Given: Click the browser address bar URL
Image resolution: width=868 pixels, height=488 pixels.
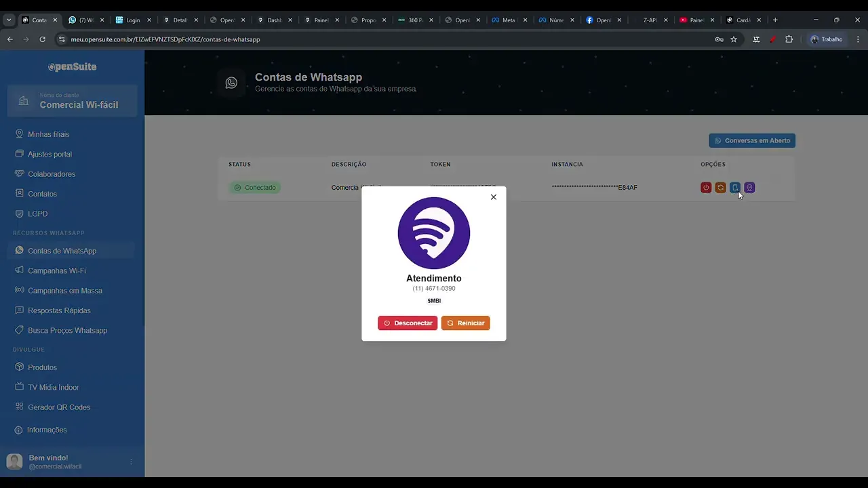Looking at the screenshot, I should pyautogui.click(x=165, y=39).
